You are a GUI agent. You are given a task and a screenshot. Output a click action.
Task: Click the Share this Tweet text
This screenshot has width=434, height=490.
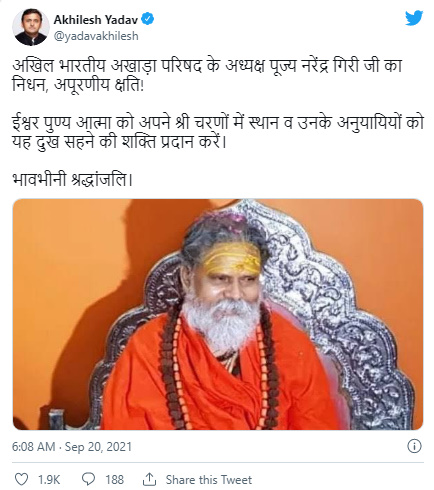point(209,480)
